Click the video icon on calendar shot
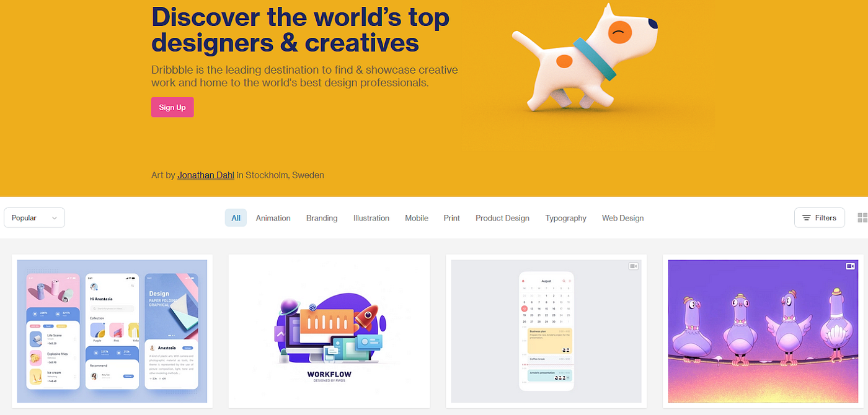This screenshot has height=415, width=868. click(633, 266)
